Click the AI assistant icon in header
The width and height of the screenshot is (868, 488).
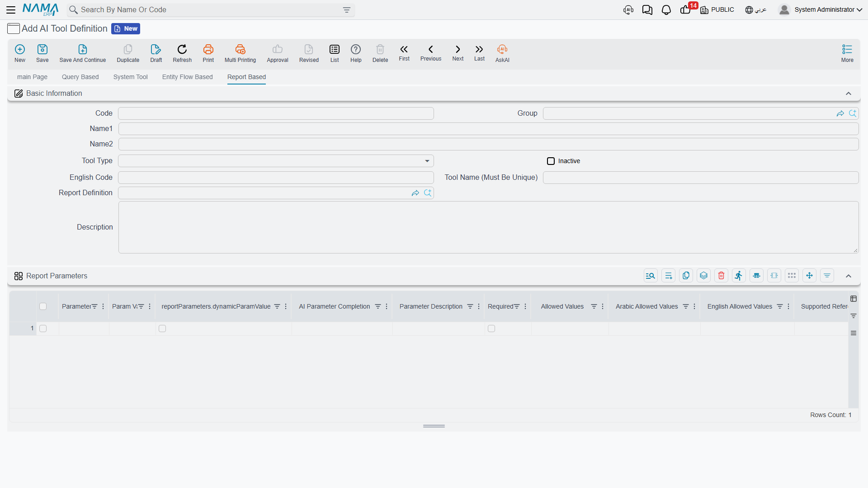[x=628, y=10]
